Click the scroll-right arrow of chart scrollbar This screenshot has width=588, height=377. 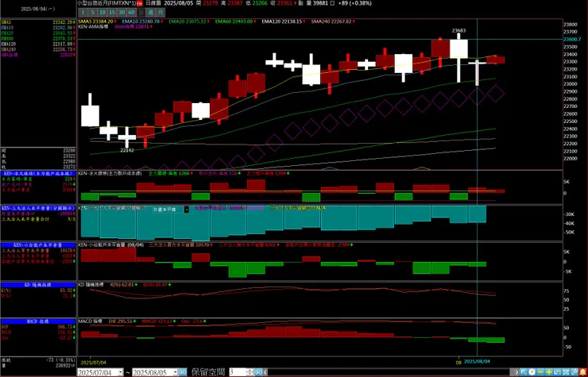point(516,372)
